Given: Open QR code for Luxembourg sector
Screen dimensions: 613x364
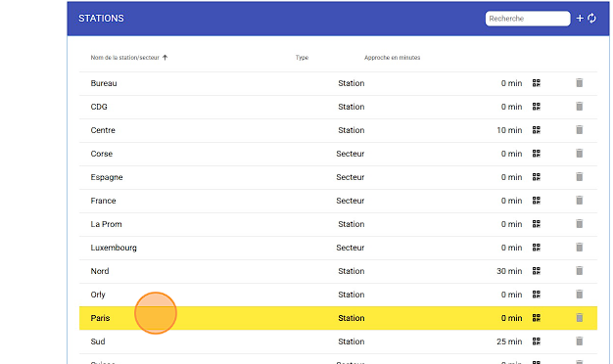Looking at the screenshot, I should click(x=537, y=248).
